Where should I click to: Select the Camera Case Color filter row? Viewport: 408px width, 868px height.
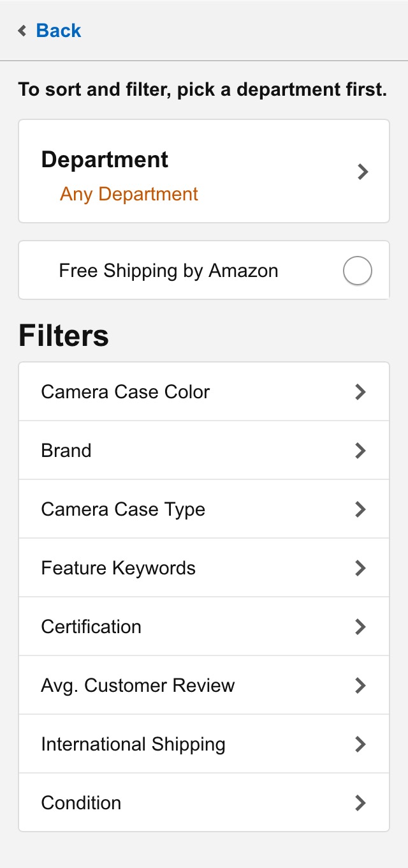pos(204,391)
